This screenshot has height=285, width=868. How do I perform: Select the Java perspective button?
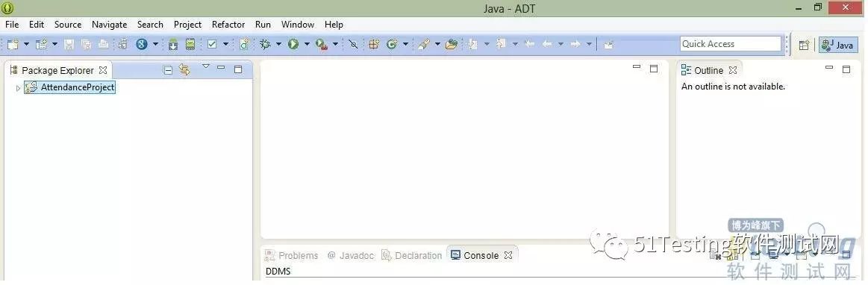pyautogui.click(x=838, y=45)
